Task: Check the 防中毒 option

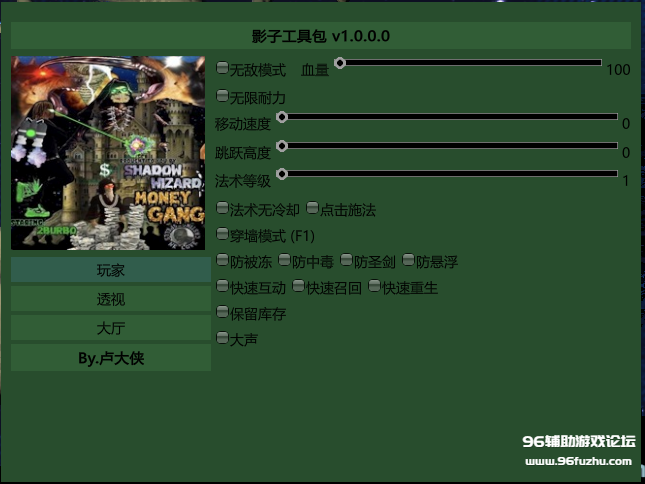Action: [x=284, y=260]
